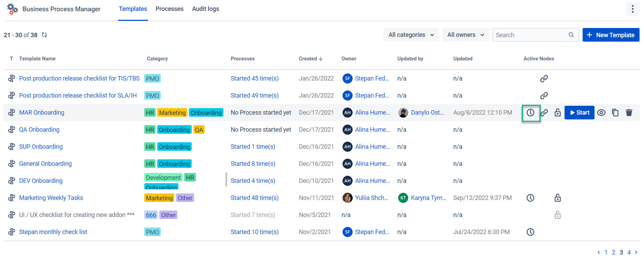This screenshot has height=262, width=644.
Task: Preview MAR Onboarding using the eye icon
Action: [x=601, y=113]
